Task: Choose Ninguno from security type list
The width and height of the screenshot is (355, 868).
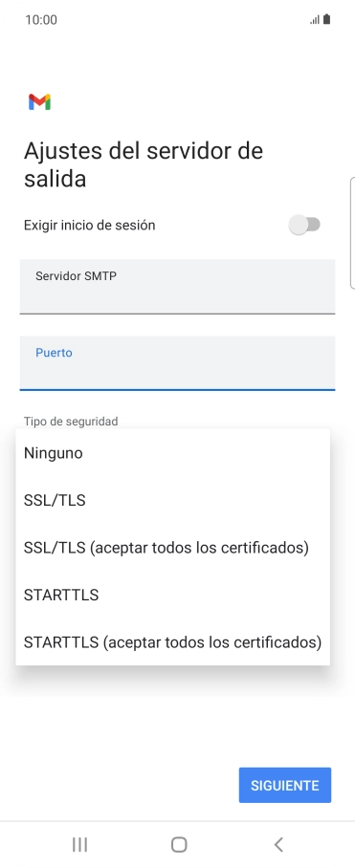Action: pos(173,453)
